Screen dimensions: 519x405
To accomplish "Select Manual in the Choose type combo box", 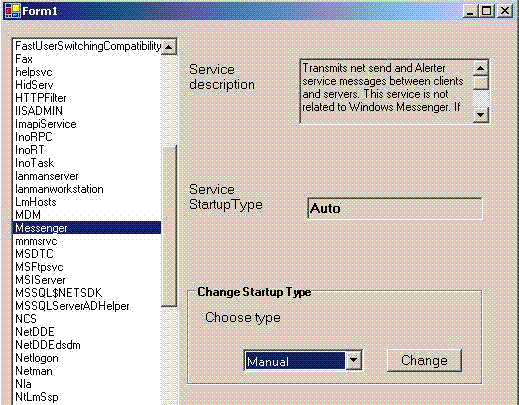I will (295, 361).
